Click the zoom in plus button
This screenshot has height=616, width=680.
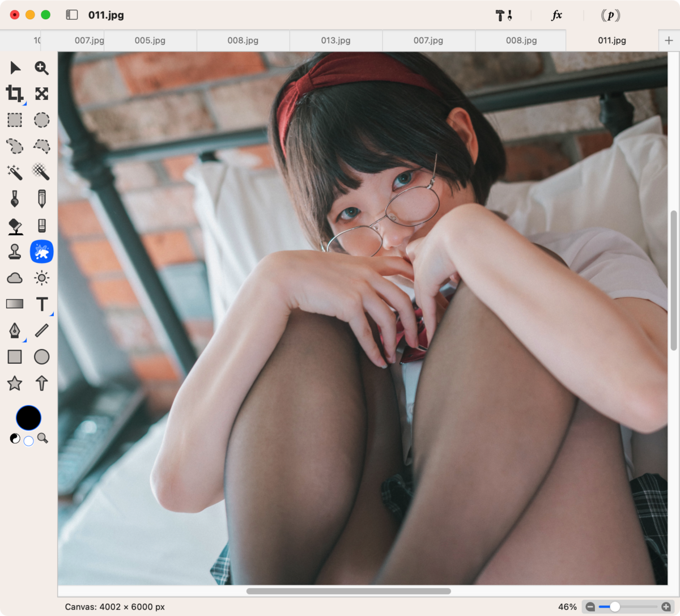tap(666, 607)
